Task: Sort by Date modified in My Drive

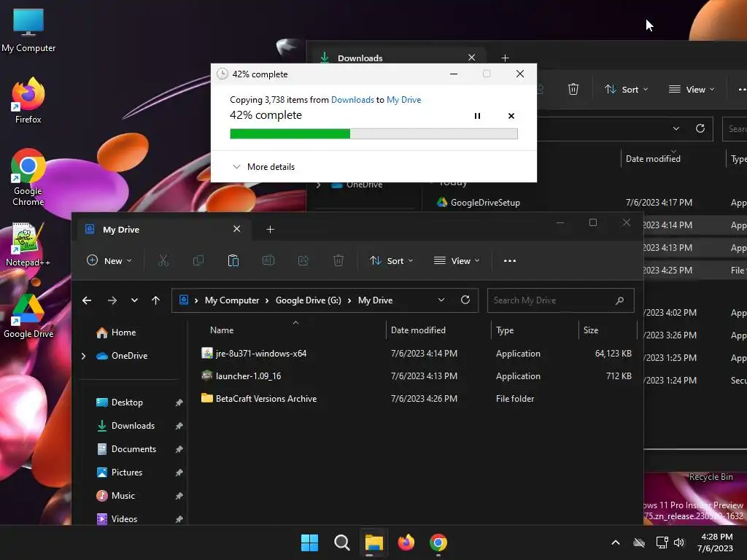Action: click(418, 330)
